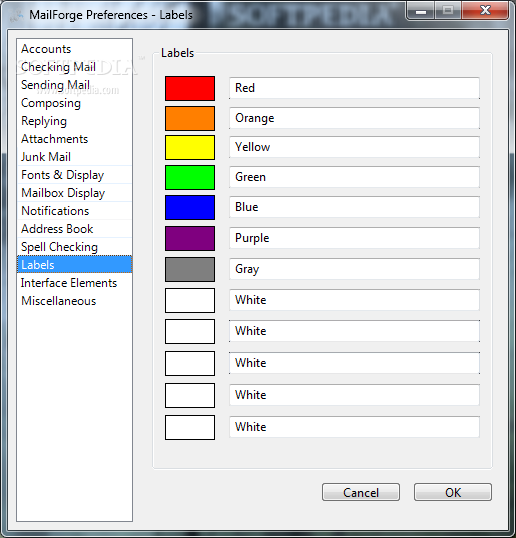Click into the Green label name field
This screenshot has width=516, height=538.
[354, 177]
